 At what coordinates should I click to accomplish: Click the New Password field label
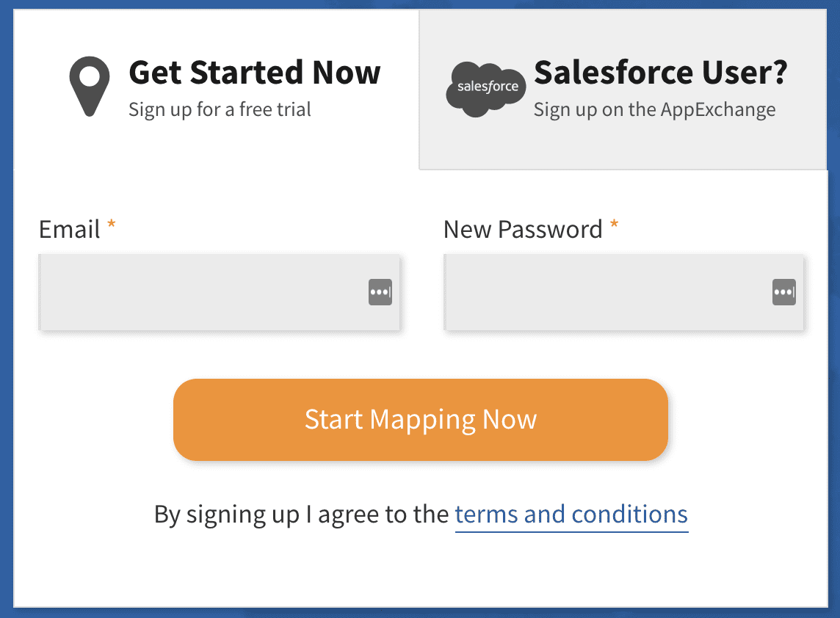523,230
